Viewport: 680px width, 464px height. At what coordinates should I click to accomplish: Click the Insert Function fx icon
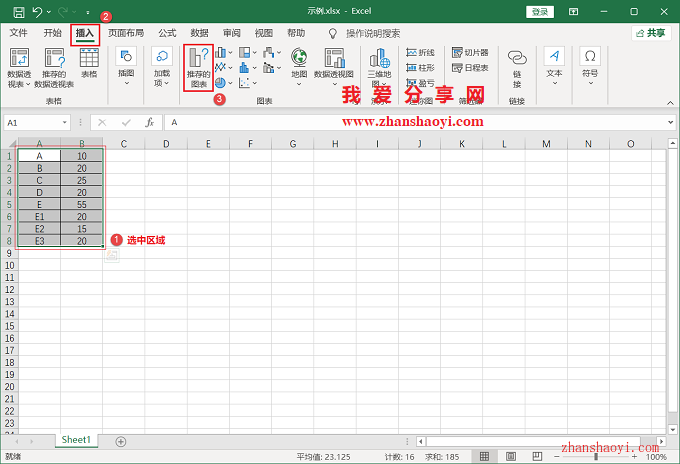pyautogui.click(x=150, y=123)
